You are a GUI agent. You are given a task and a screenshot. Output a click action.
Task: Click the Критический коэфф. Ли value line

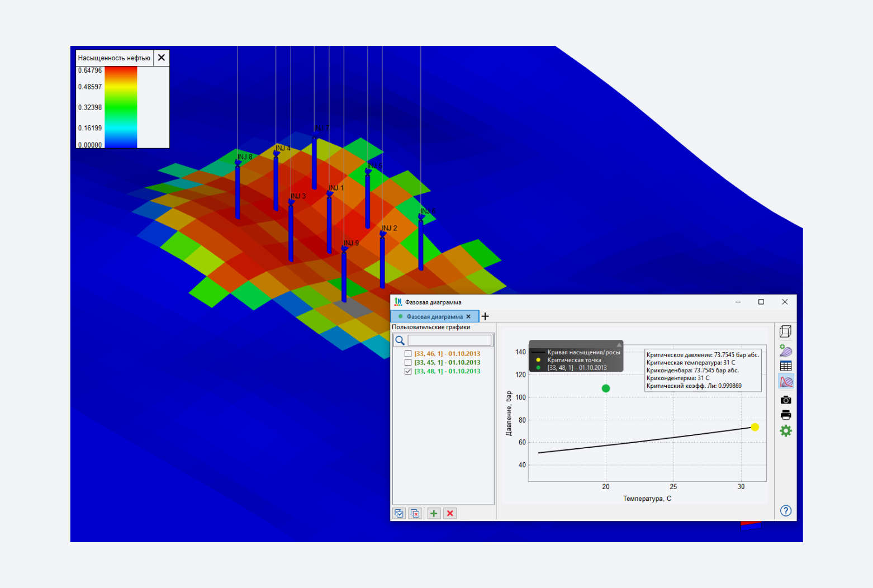[x=694, y=386]
